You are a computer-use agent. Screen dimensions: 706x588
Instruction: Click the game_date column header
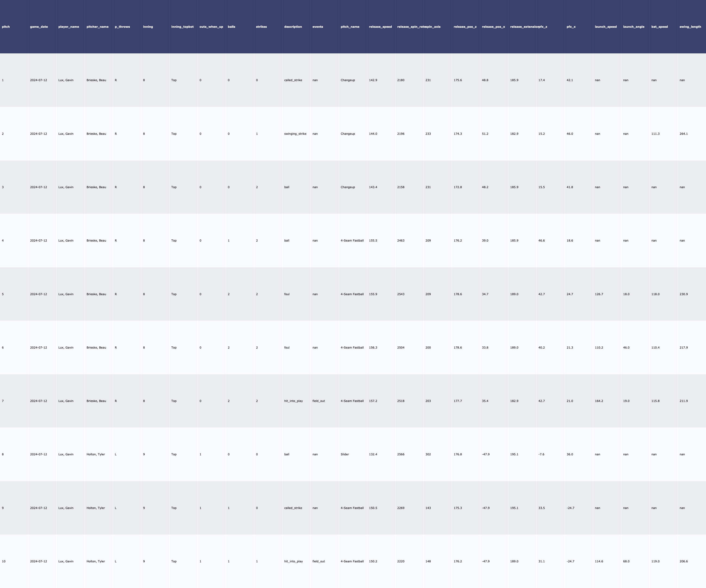(x=39, y=27)
